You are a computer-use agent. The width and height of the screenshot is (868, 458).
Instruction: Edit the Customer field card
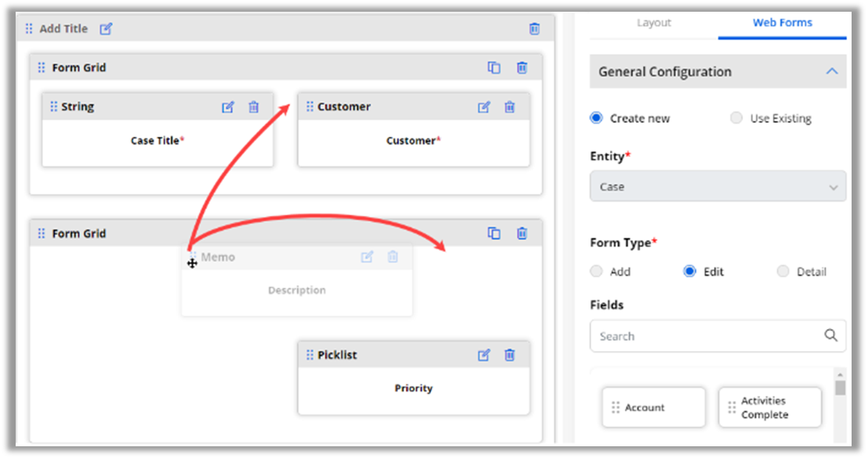pos(484,107)
